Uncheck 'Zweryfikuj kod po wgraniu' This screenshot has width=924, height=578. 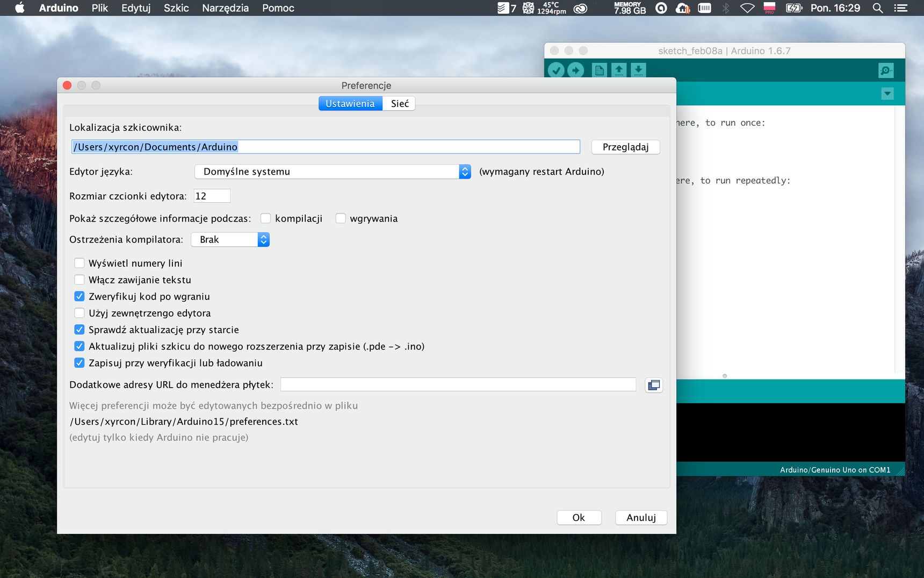coord(79,296)
